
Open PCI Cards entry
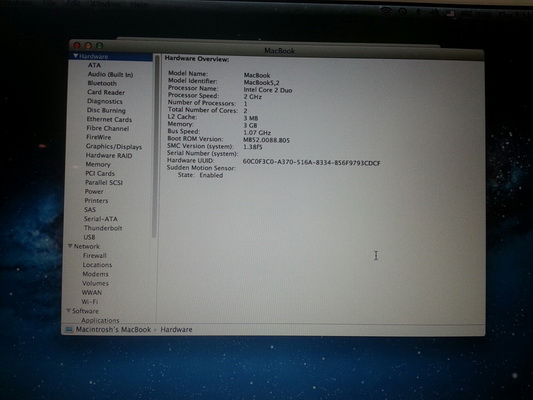[x=100, y=173]
